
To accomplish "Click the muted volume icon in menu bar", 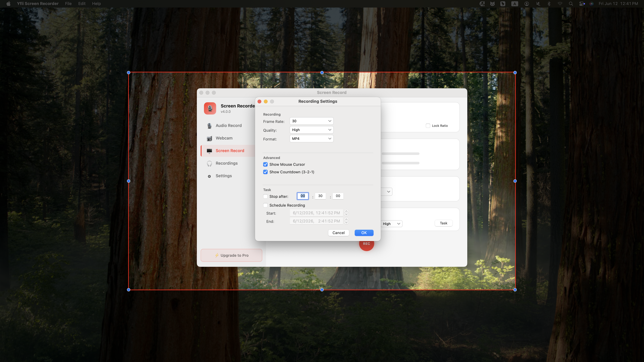I will tap(538, 3).
